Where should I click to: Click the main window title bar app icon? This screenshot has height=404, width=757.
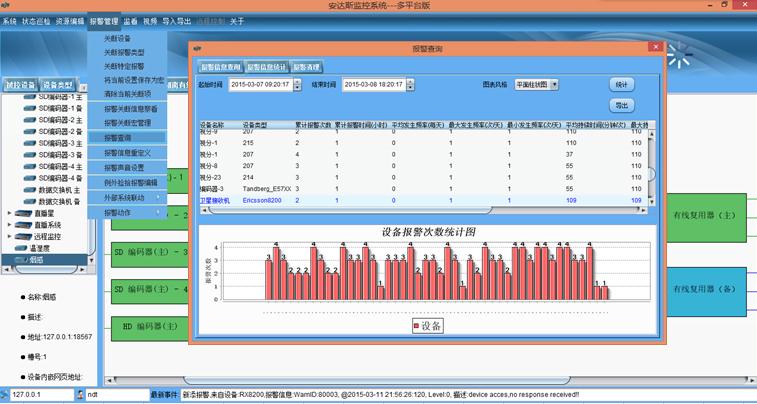click(x=5, y=5)
